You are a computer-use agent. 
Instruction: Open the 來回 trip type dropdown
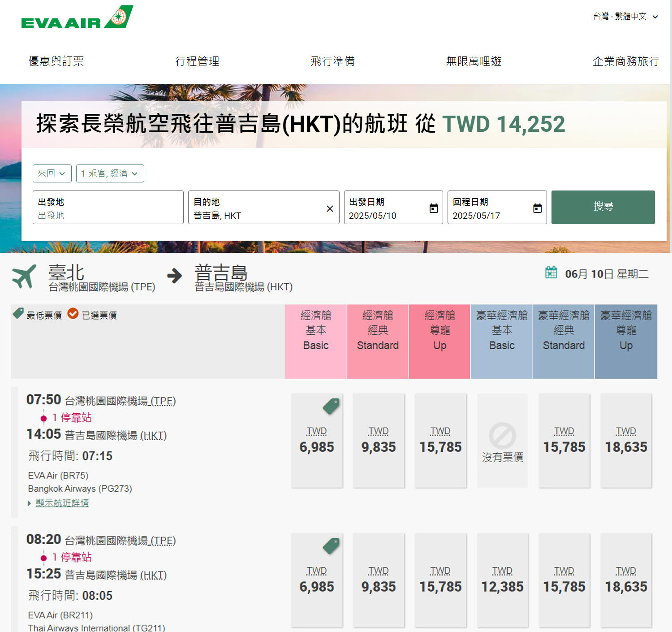click(52, 173)
